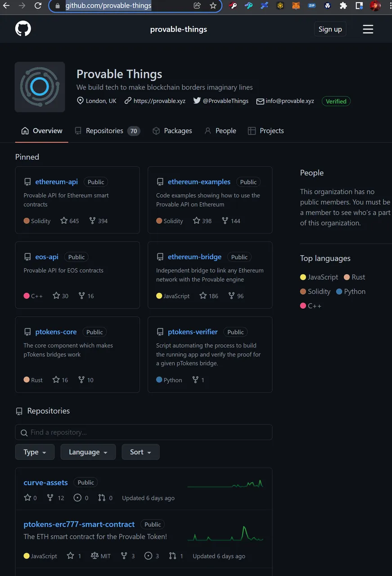392x576 pixels.
Task: Click the Provable Things organization avatar
Action: (x=40, y=87)
